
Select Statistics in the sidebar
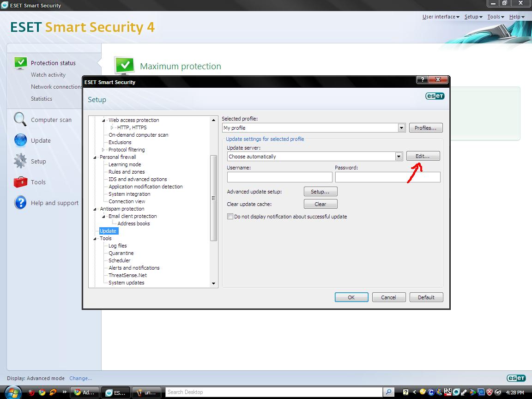pos(42,99)
